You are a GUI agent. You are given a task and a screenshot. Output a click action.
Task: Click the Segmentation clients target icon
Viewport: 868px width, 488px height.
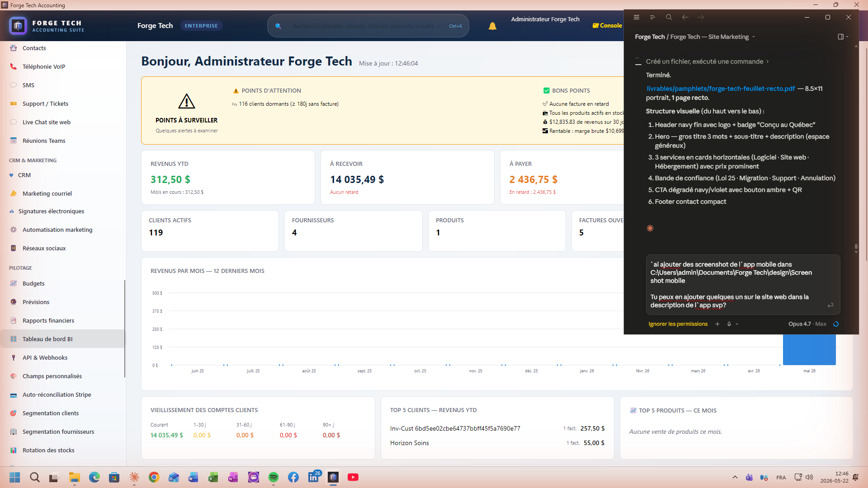click(14, 413)
